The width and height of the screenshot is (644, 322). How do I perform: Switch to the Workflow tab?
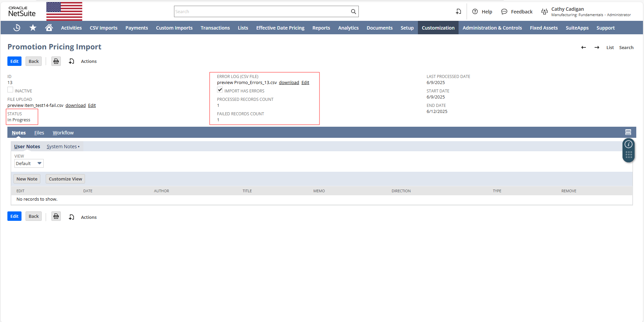point(63,132)
